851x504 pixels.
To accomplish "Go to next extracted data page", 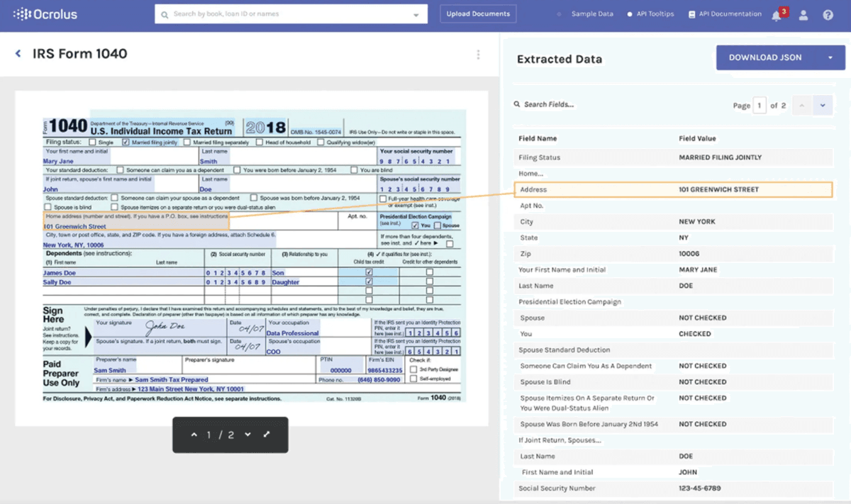I will pyautogui.click(x=823, y=106).
